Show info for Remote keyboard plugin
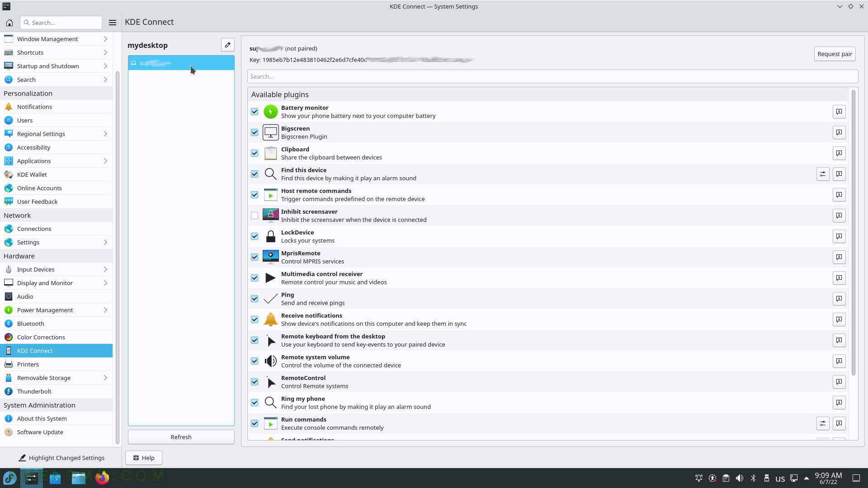This screenshot has width=868, height=488. [x=839, y=340]
